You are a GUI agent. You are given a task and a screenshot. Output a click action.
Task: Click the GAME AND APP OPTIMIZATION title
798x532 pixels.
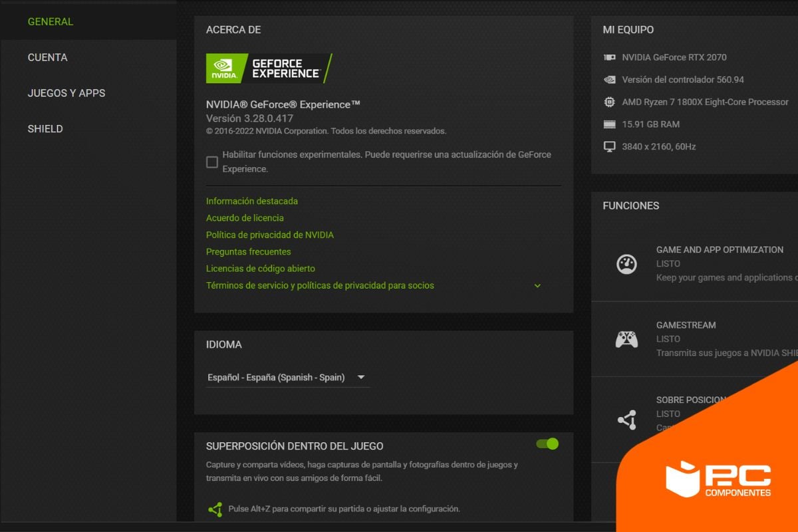[720, 250]
